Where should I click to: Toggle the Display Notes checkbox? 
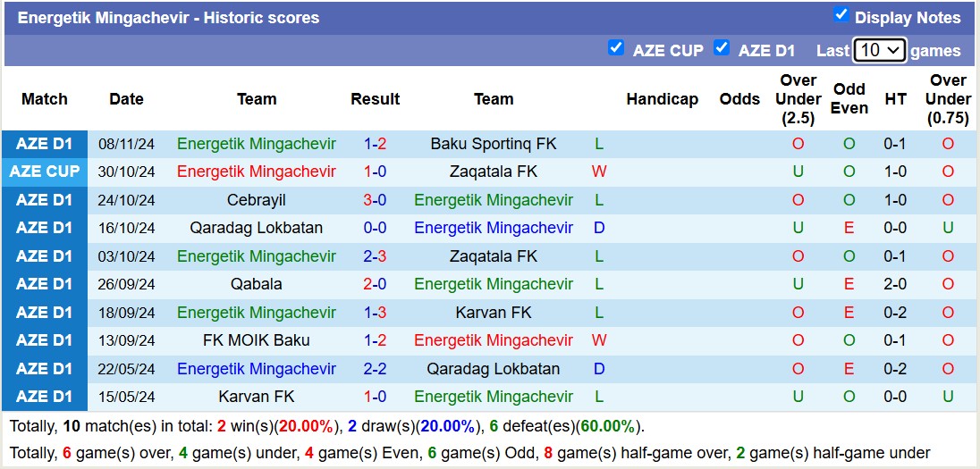pos(841,14)
